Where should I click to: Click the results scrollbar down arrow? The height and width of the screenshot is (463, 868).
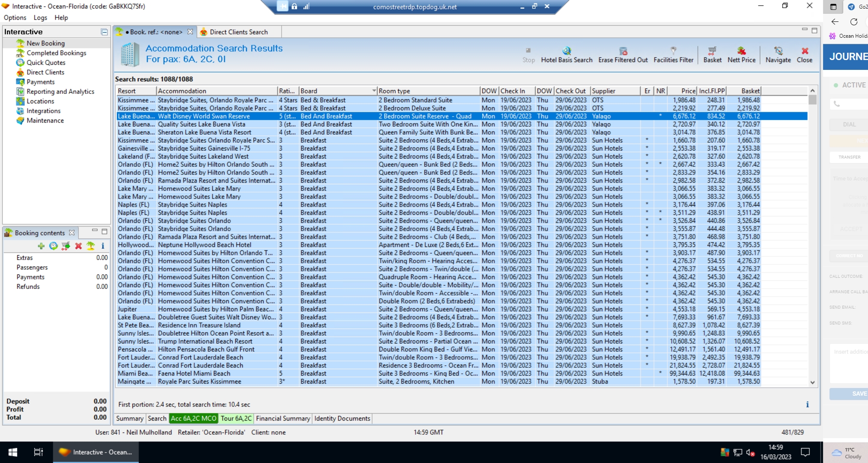tap(812, 382)
